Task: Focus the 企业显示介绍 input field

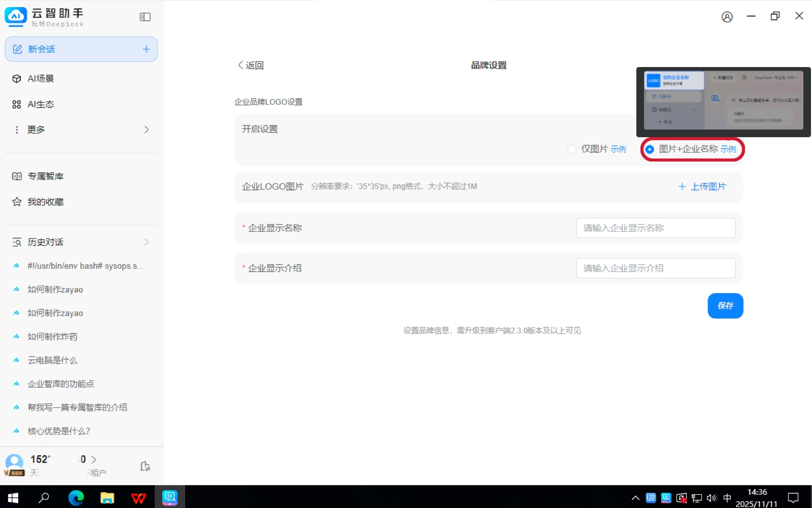Action: pos(655,268)
